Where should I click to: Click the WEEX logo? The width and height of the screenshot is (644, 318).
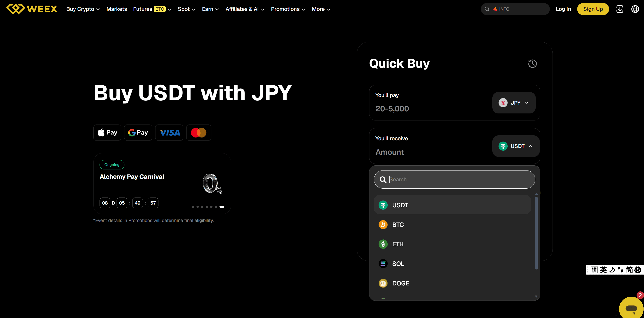(x=32, y=9)
